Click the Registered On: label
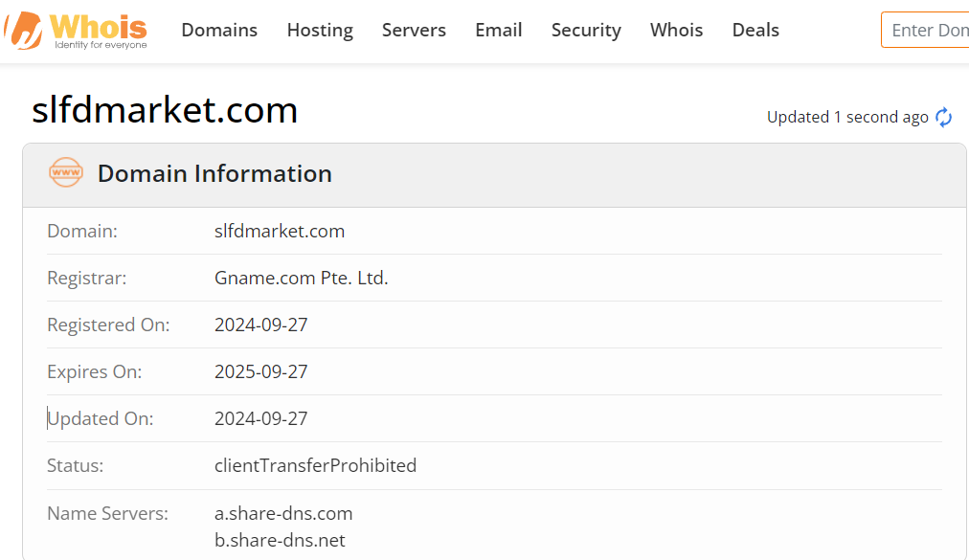The width and height of the screenshot is (969, 560). pyautogui.click(x=108, y=325)
